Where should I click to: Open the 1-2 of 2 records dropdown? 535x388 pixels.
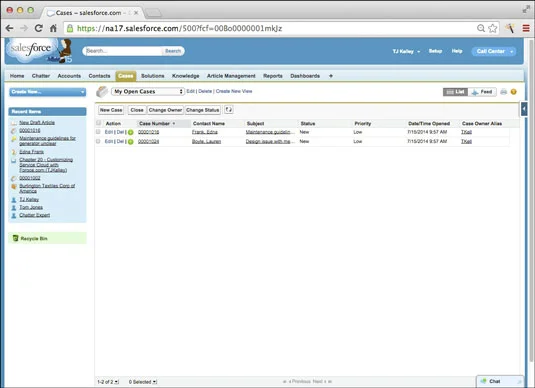[108, 382]
